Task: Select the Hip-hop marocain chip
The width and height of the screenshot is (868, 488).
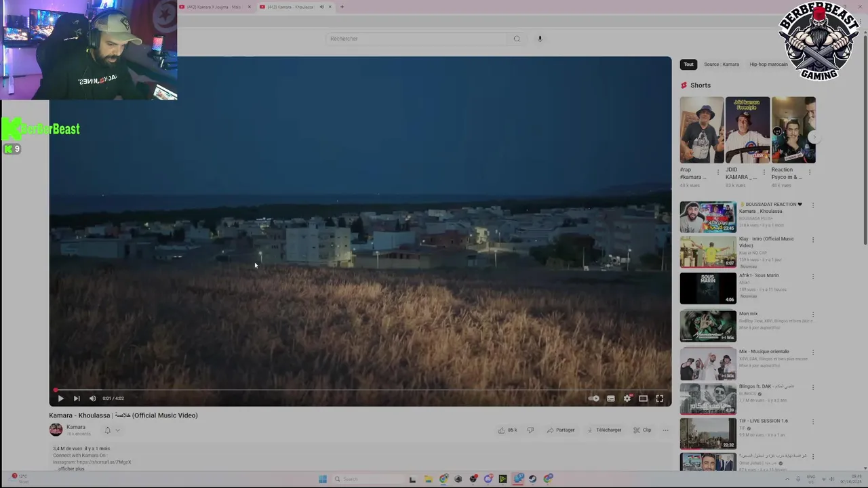Action: pyautogui.click(x=768, y=64)
